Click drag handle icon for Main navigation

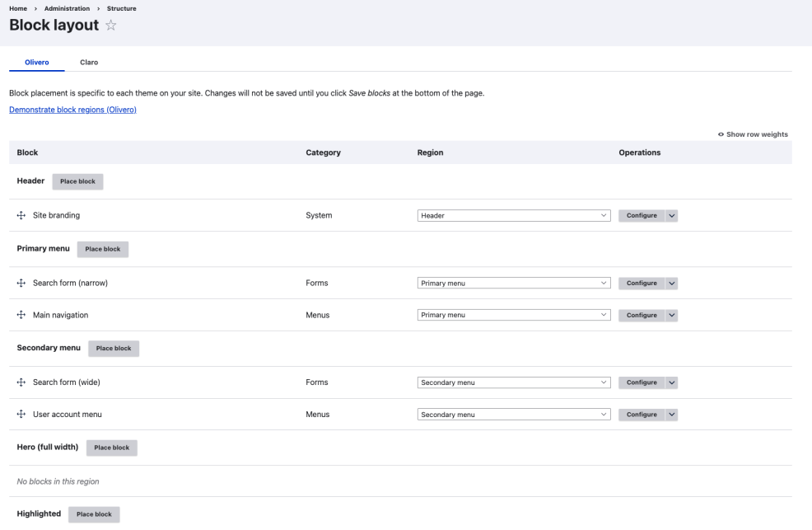pyautogui.click(x=21, y=315)
